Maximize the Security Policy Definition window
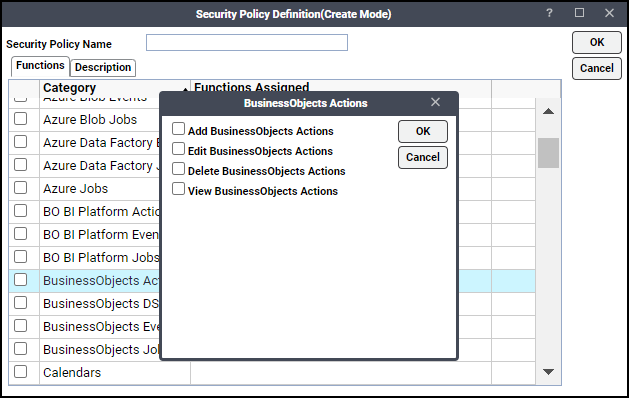This screenshot has width=629, height=398. click(x=579, y=13)
